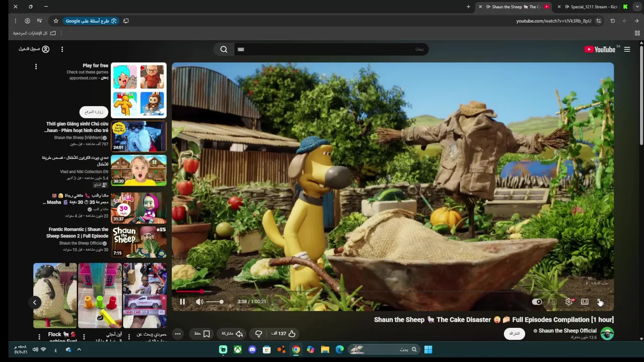This screenshot has height=362, width=644.
Task: Click the youtube.com address bar URL
Action: [553, 21]
